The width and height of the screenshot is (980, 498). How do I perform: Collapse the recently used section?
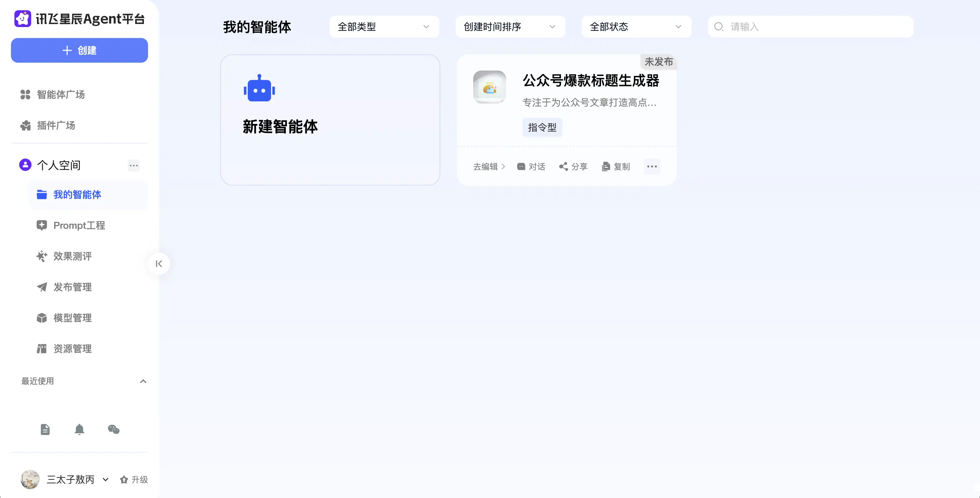[x=143, y=381]
